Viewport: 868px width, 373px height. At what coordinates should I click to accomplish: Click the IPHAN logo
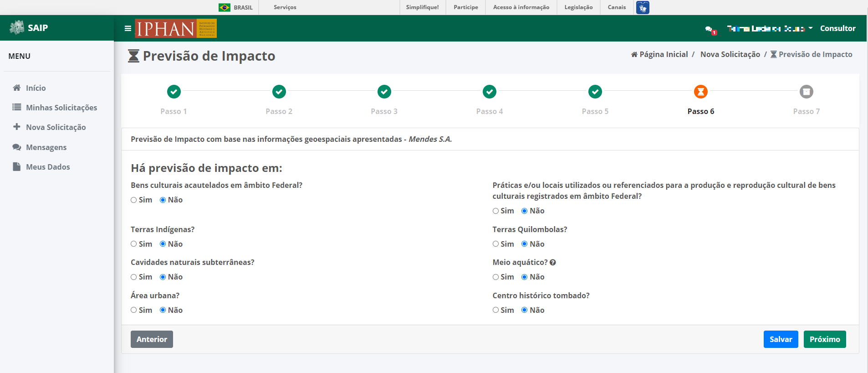click(x=176, y=28)
